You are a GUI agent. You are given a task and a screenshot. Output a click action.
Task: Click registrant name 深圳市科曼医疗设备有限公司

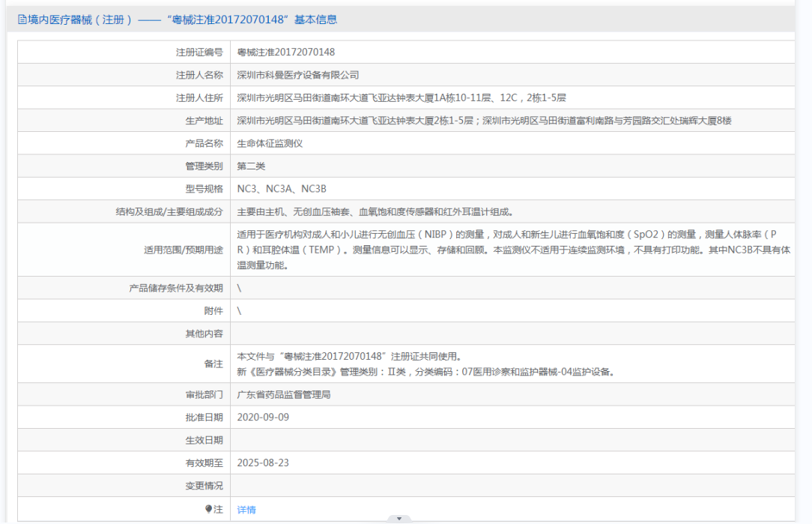coord(297,75)
